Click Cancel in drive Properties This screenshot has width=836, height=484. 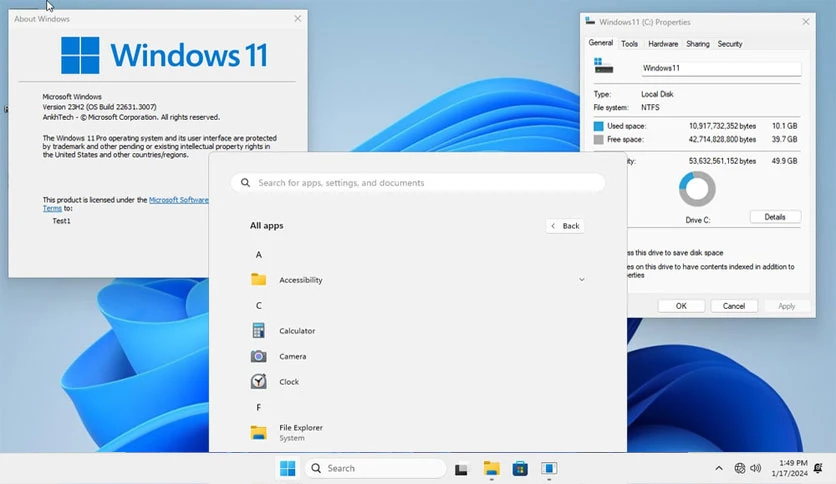tap(734, 306)
